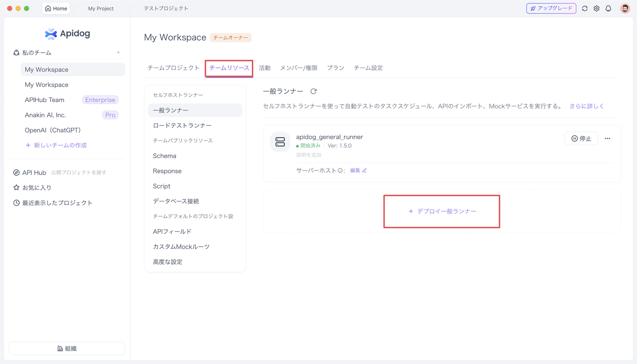Click the sync refresh icon in title bar
The image size is (637, 364).
coord(585,8)
